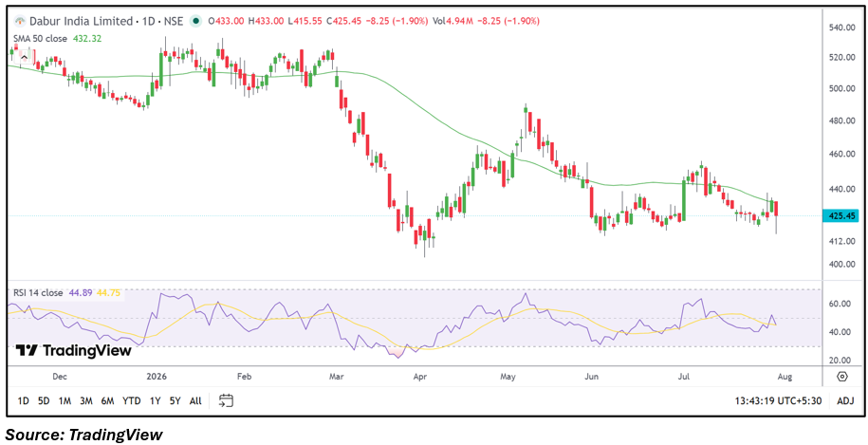Select the 5D date range

(44, 400)
